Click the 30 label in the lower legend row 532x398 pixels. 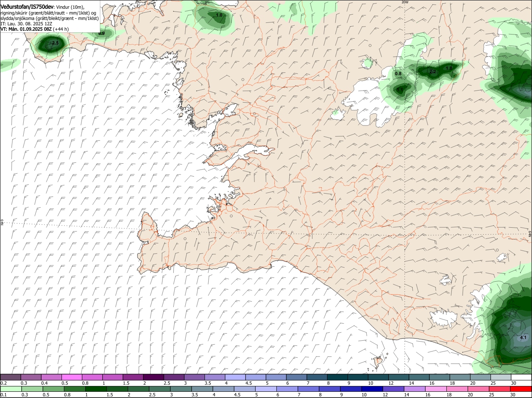click(513, 395)
